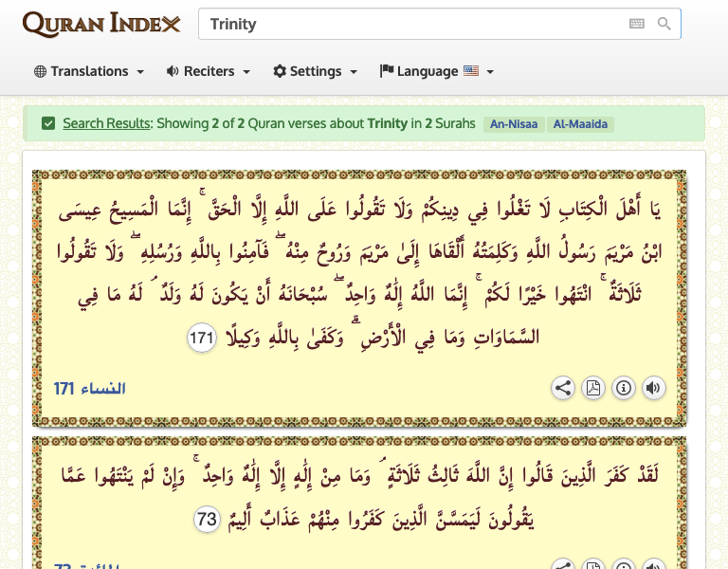Click into the Trinity search field

point(412,25)
